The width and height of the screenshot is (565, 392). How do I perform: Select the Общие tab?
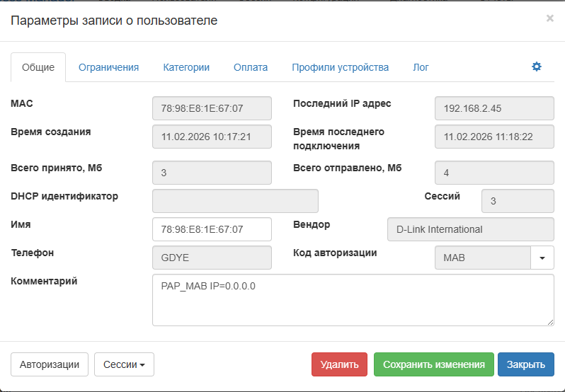click(38, 67)
